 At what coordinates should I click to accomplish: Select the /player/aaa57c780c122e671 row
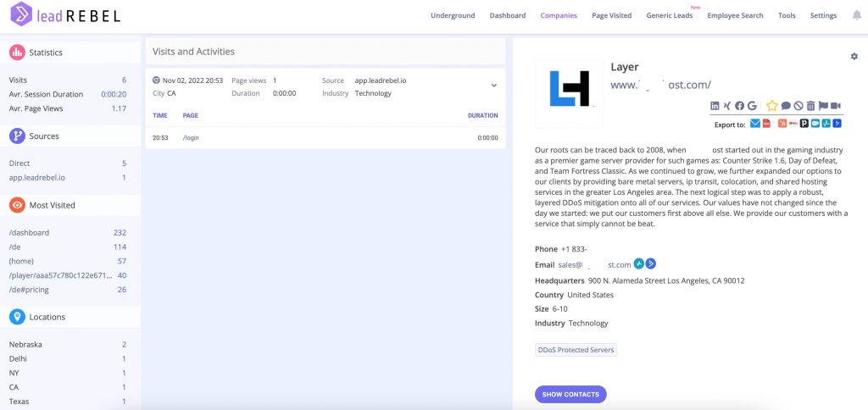(68, 275)
